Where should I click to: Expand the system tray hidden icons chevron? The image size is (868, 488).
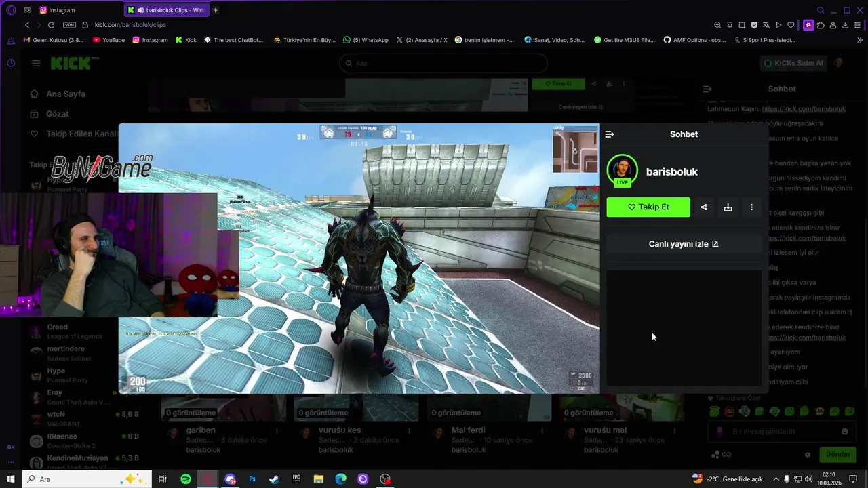[776, 479]
